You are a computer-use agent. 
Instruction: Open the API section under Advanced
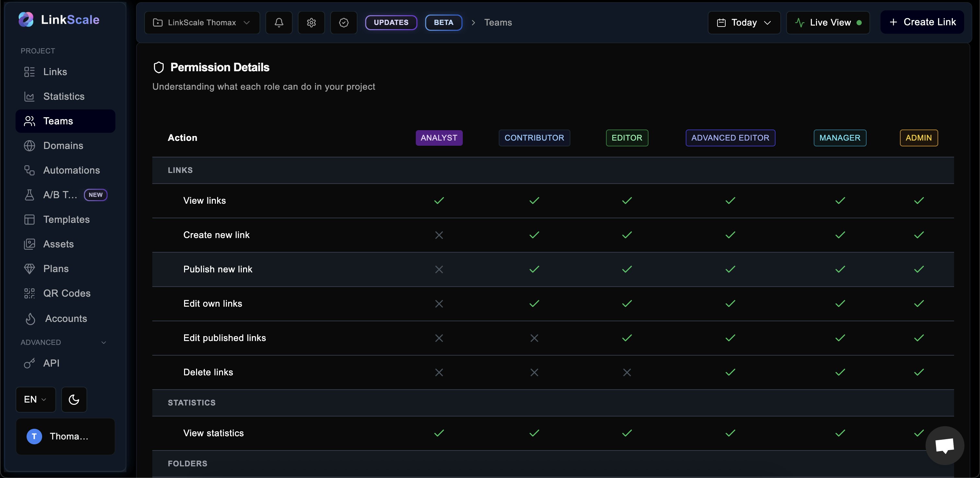51,363
